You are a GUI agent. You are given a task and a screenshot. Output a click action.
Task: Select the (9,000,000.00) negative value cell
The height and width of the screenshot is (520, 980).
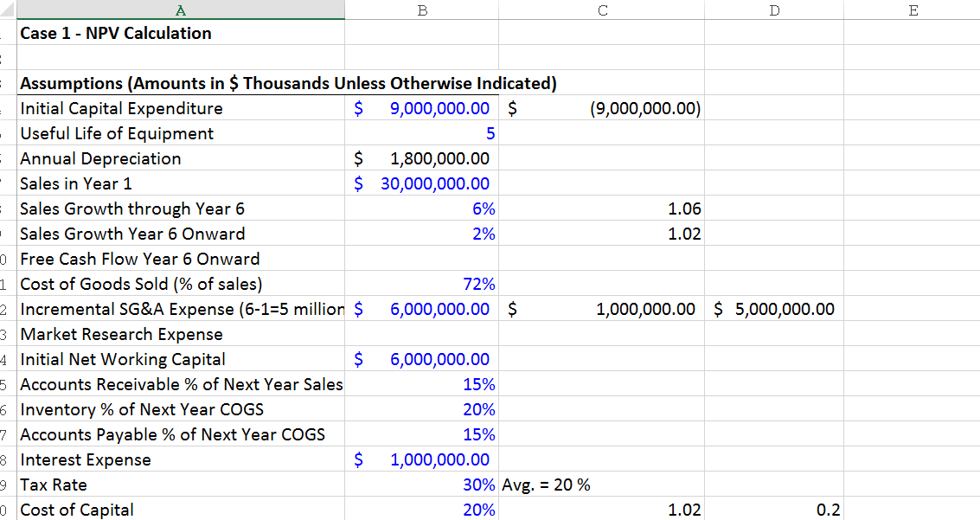point(602,108)
